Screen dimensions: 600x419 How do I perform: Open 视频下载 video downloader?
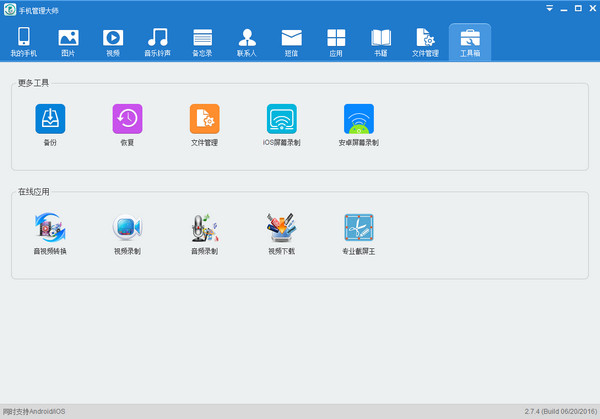(282, 228)
